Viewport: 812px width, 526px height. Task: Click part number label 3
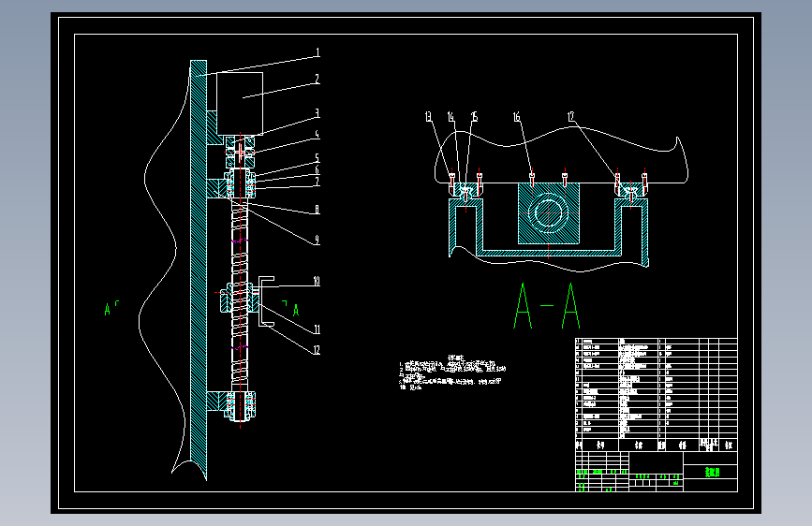tap(317, 113)
